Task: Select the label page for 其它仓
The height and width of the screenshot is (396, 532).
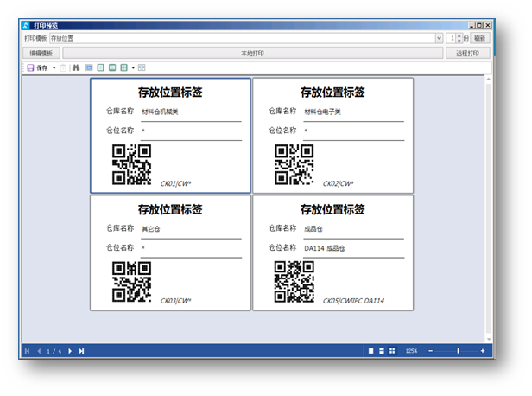Action: click(x=170, y=252)
